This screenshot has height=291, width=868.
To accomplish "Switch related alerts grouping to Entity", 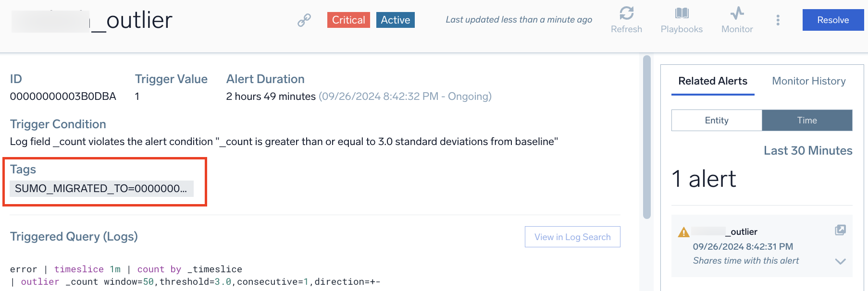I will (x=716, y=120).
